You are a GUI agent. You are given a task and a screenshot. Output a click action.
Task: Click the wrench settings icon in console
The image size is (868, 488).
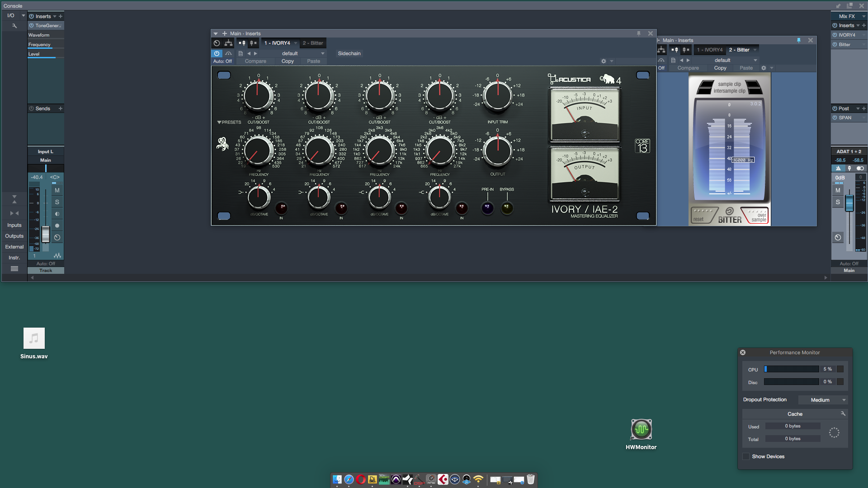[14, 26]
